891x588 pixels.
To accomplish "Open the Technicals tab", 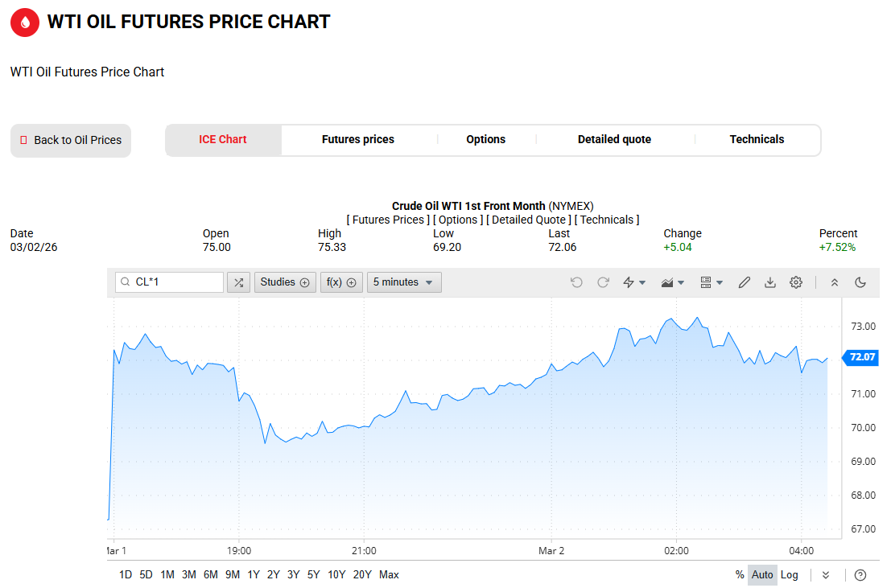I will [757, 139].
